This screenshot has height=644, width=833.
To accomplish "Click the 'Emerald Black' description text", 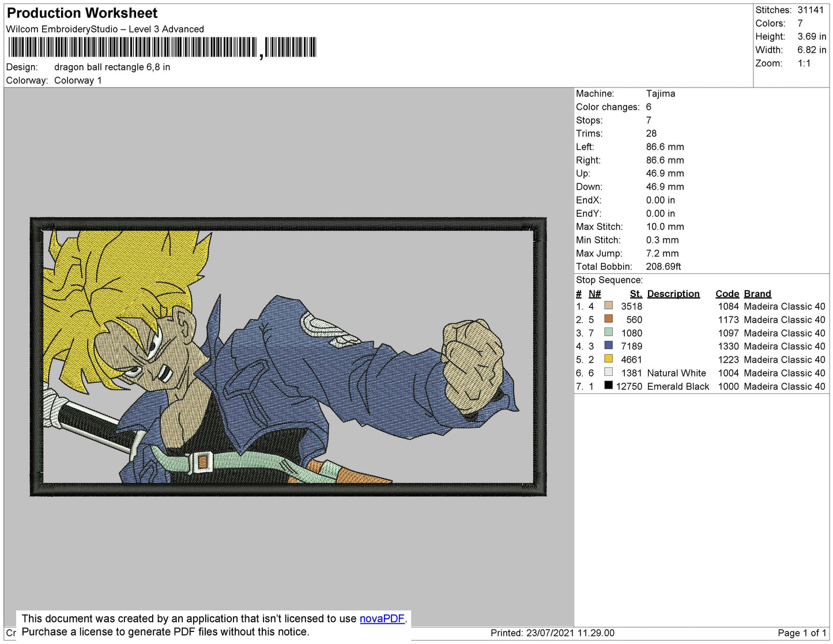I will [x=678, y=386].
